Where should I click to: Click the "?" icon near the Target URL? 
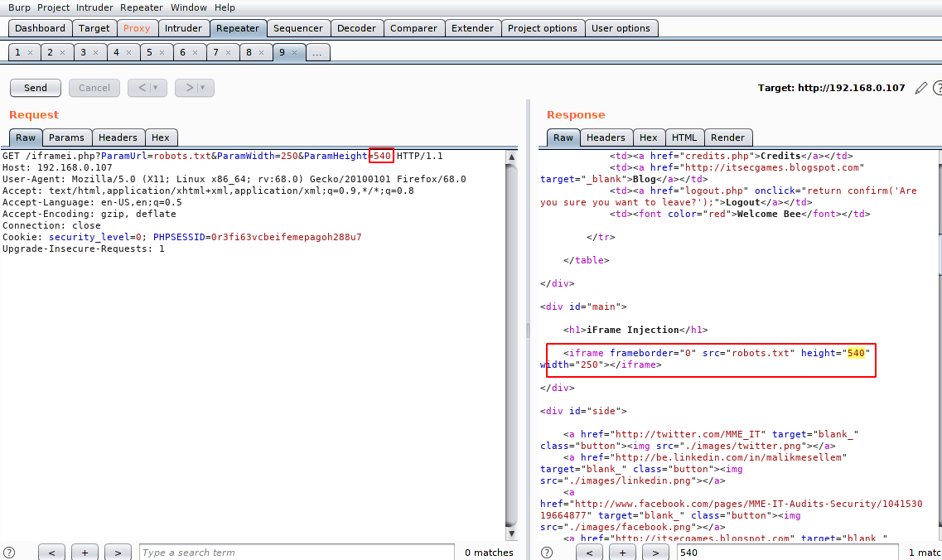point(937,87)
